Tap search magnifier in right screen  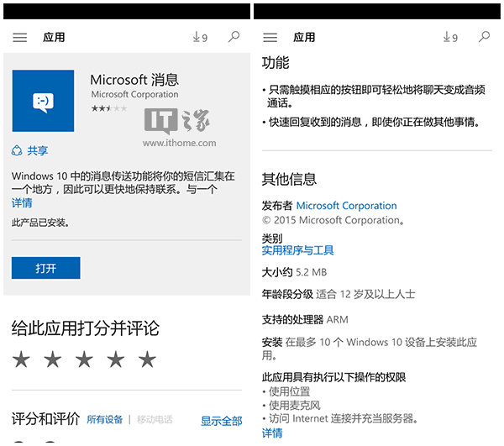pos(484,37)
